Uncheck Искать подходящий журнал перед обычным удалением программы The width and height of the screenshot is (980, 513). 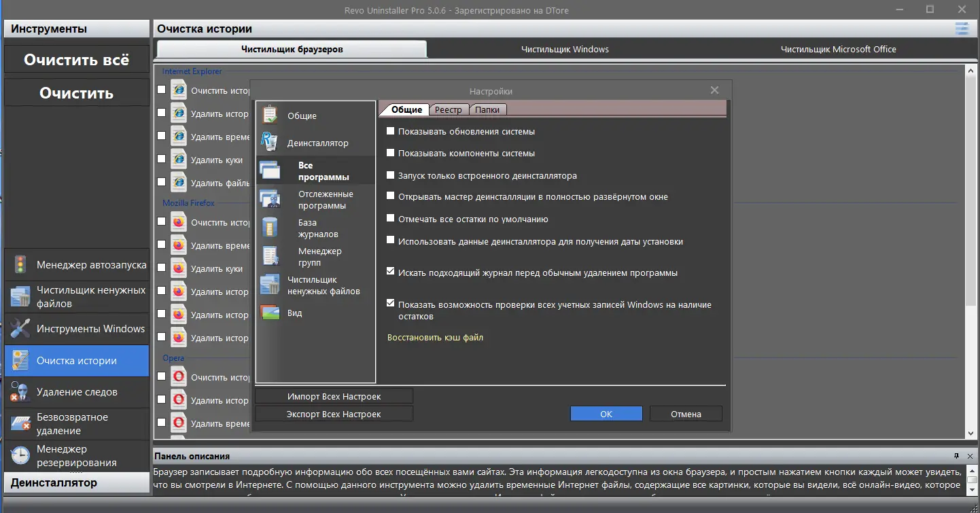(x=391, y=272)
